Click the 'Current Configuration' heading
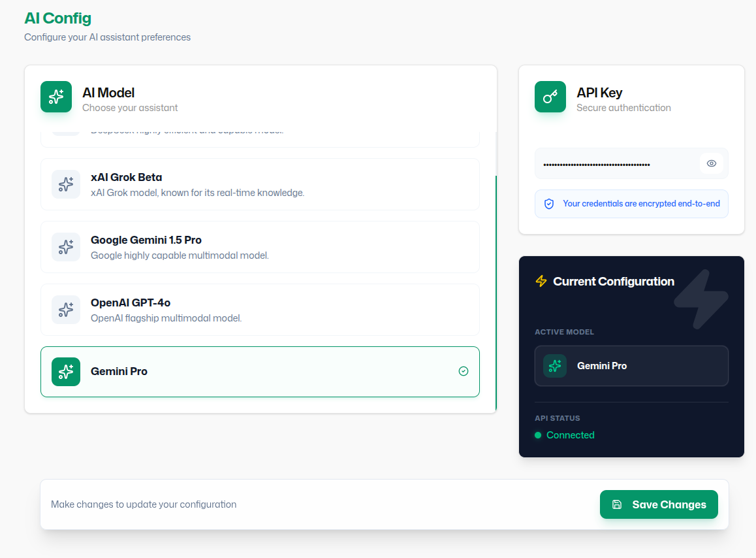The image size is (756, 558). [x=613, y=282]
